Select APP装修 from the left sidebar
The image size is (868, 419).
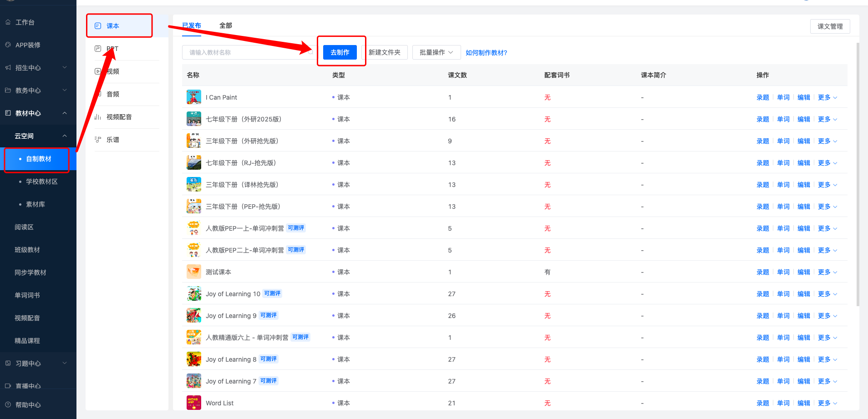[27, 45]
